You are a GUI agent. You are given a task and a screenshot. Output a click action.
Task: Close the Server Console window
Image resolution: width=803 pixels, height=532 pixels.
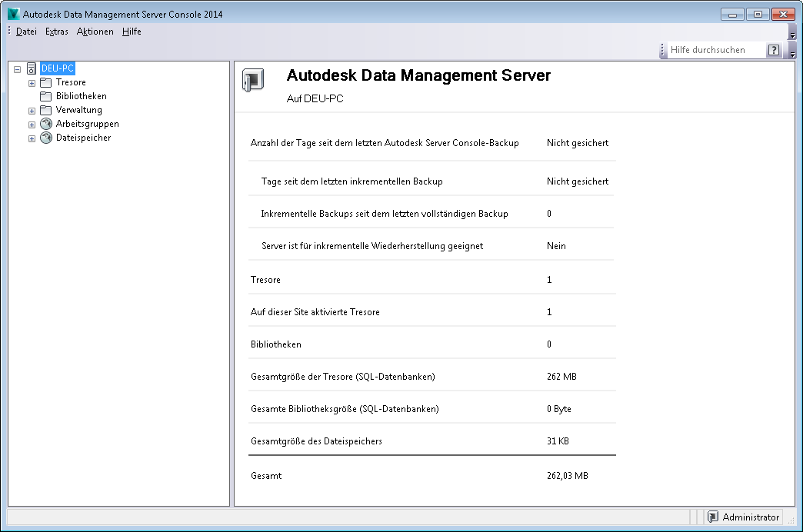coord(784,15)
